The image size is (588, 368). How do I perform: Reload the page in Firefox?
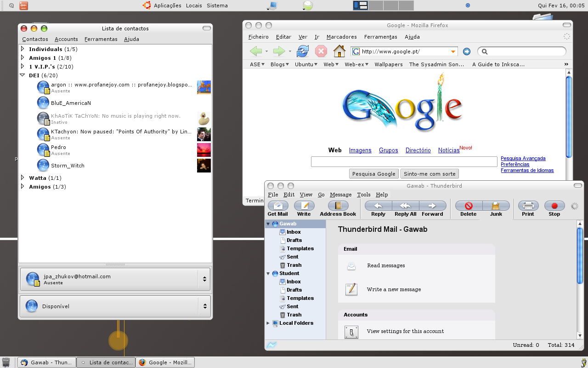tap(303, 51)
